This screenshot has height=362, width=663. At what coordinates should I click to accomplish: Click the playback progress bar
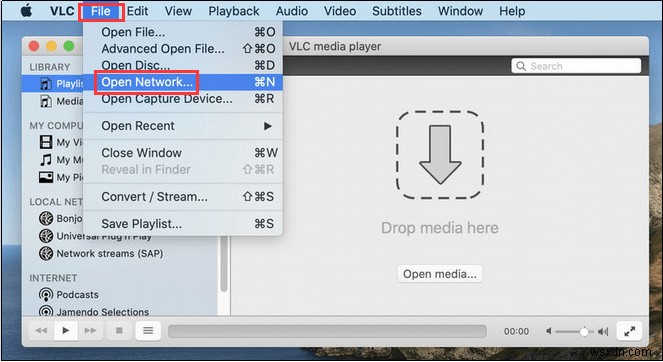(327, 331)
